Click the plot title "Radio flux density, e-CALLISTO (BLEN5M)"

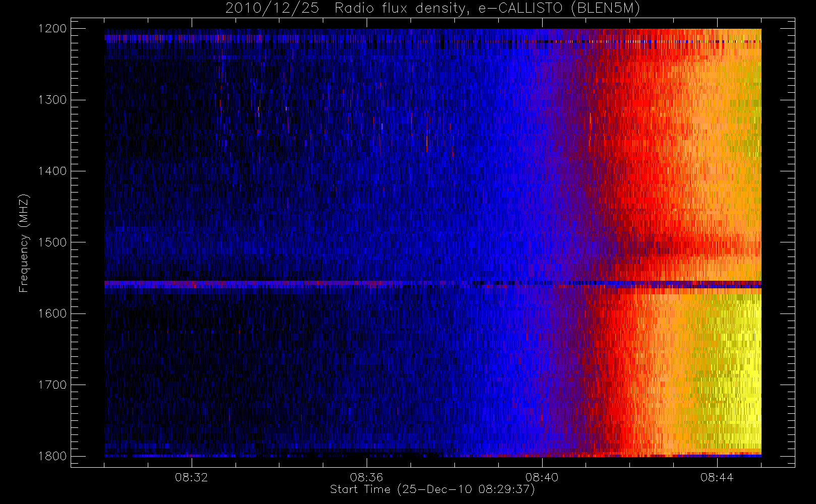click(x=487, y=9)
